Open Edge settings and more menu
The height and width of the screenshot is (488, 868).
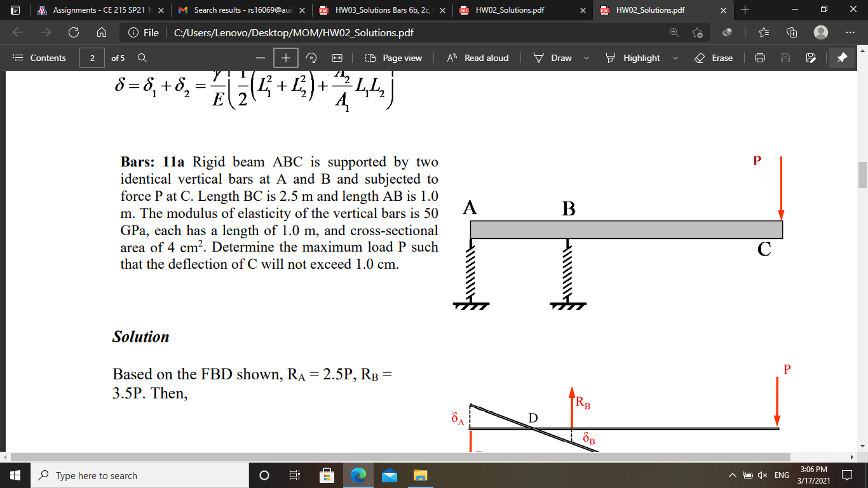click(850, 32)
